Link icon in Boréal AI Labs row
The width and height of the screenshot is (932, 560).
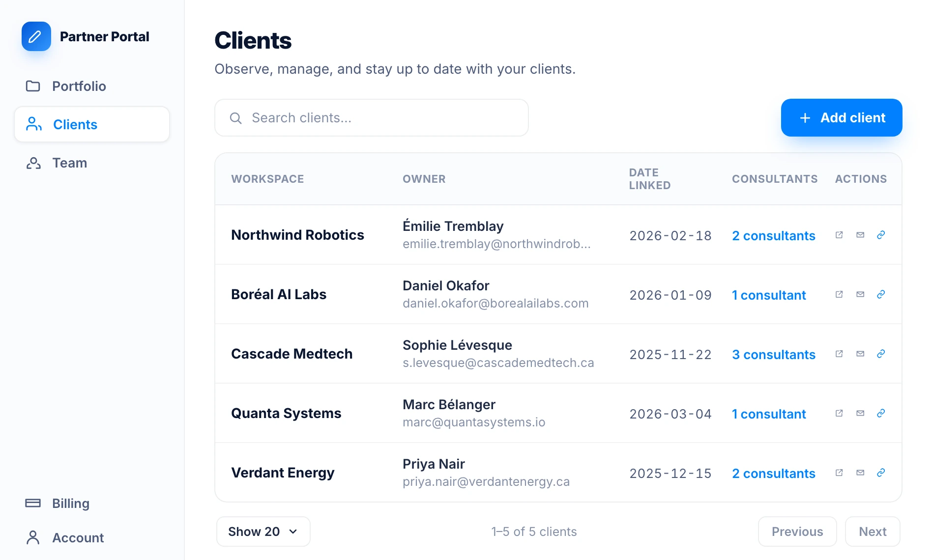pyautogui.click(x=881, y=294)
